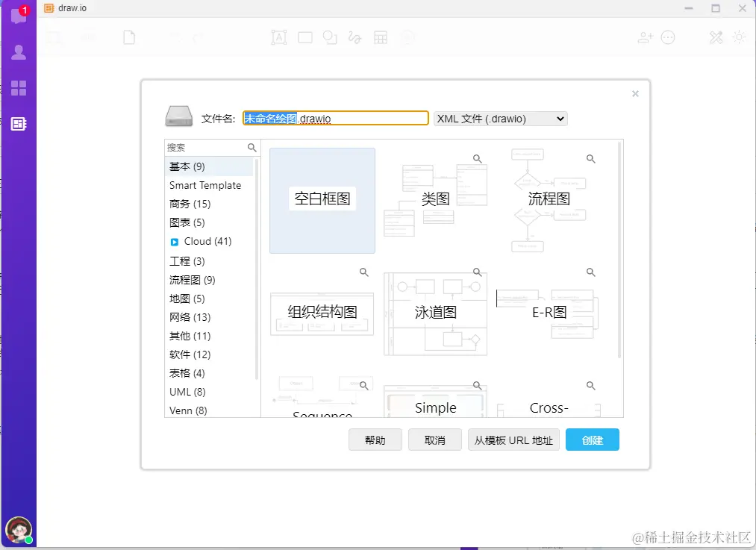This screenshot has width=756, height=550.
Task: Select the Rectangle shape tool
Action: pyautogui.click(x=305, y=37)
